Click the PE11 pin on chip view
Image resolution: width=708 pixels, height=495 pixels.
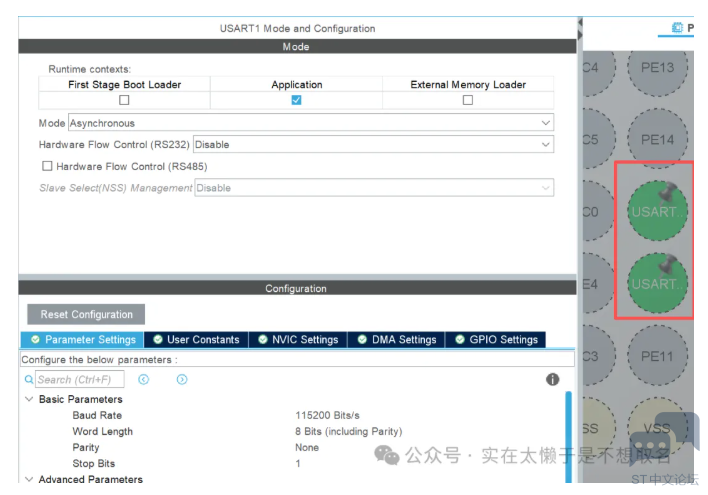click(657, 356)
